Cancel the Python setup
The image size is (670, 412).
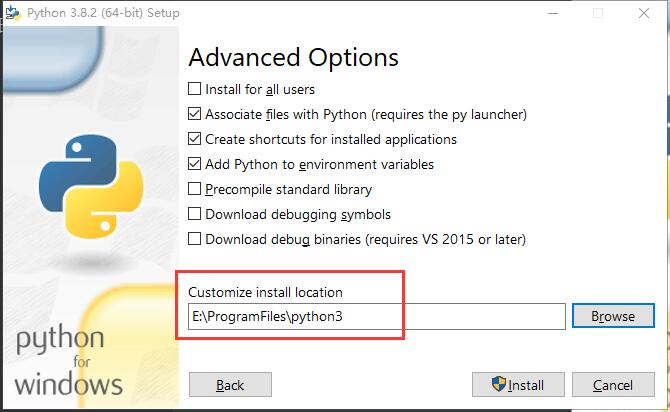[x=613, y=385]
